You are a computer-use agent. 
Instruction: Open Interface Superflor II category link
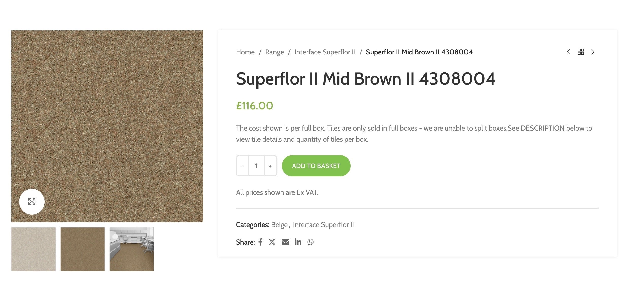(x=324, y=224)
